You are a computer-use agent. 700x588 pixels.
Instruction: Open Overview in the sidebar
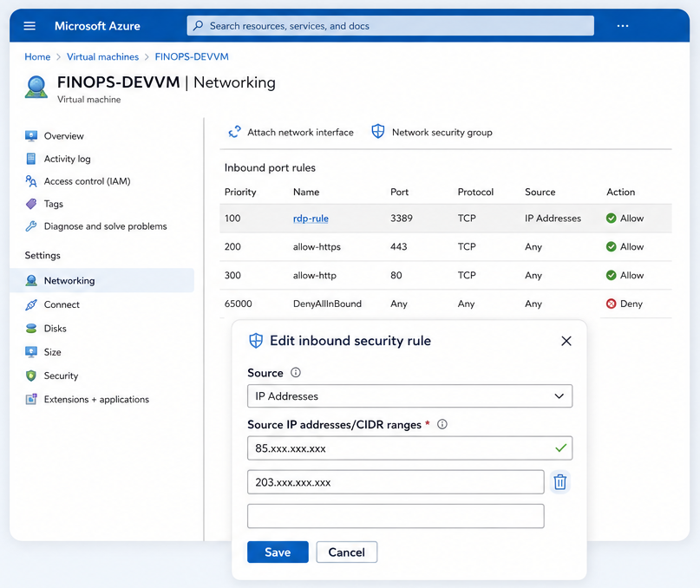64,136
